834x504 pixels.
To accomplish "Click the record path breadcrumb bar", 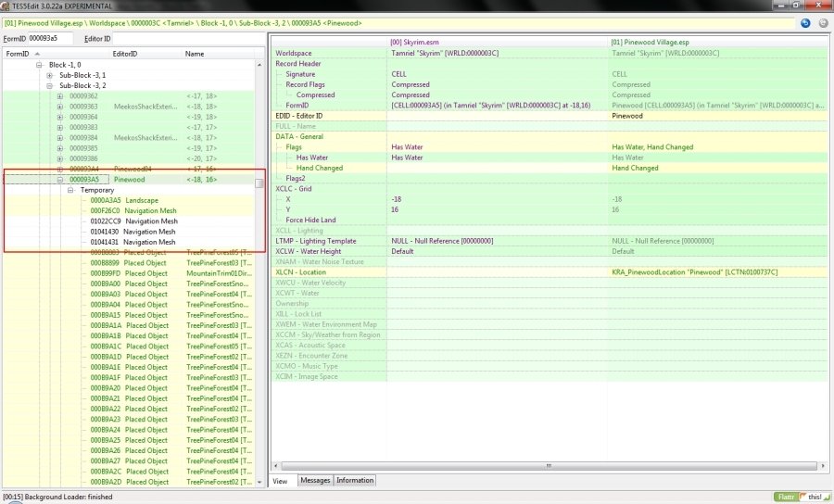I will (x=398, y=23).
